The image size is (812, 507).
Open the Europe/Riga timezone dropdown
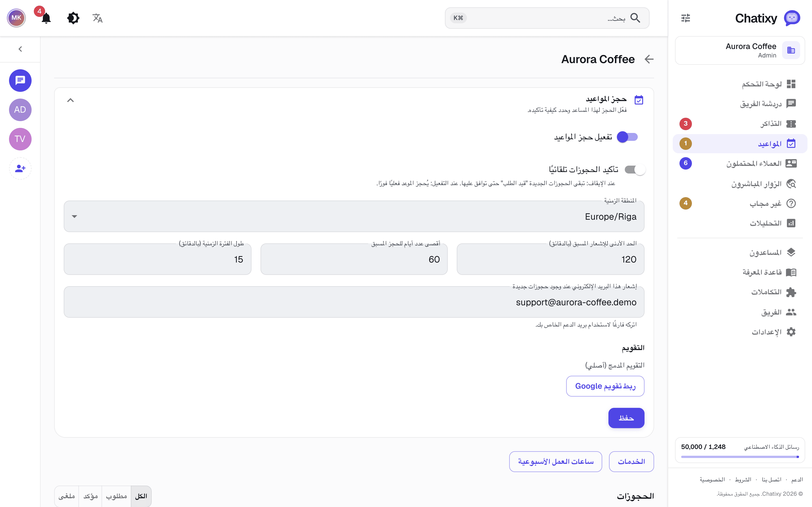[x=354, y=216]
